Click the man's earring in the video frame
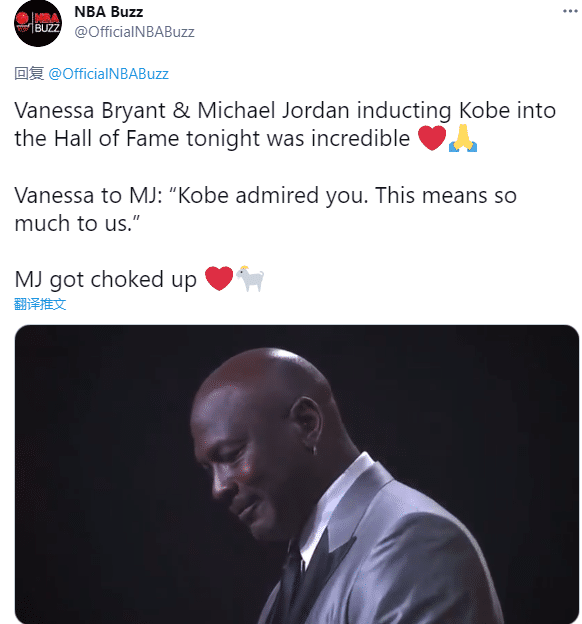 coord(314,450)
